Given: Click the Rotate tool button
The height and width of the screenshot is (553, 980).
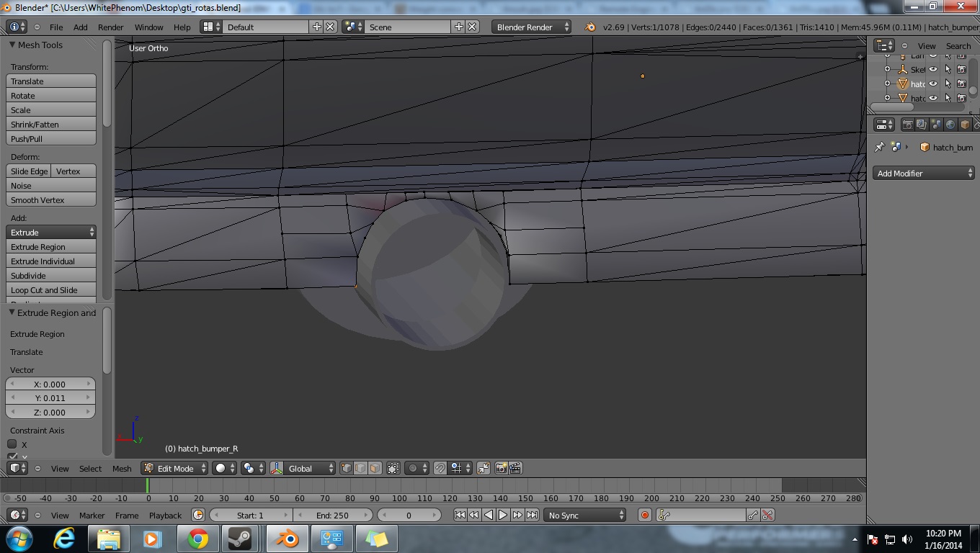Looking at the screenshot, I should (51, 96).
